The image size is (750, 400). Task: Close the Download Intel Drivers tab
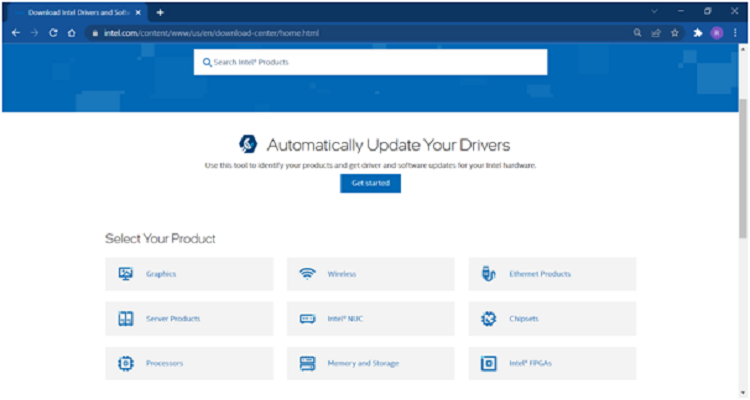click(x=138, y=12)
